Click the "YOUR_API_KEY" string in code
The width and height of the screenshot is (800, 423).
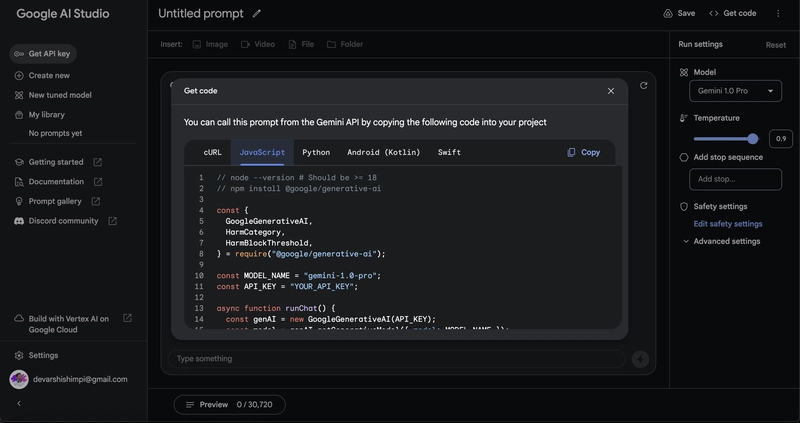[x=322, y=287]
